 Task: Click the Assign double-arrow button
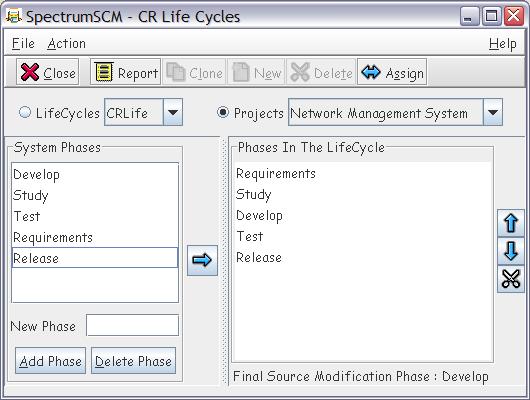(392, 72)
